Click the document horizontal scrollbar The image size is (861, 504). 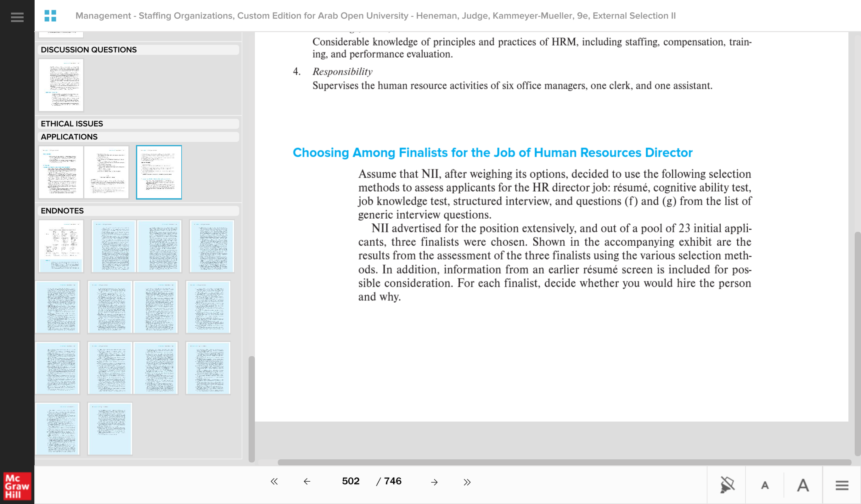[565, 462]
